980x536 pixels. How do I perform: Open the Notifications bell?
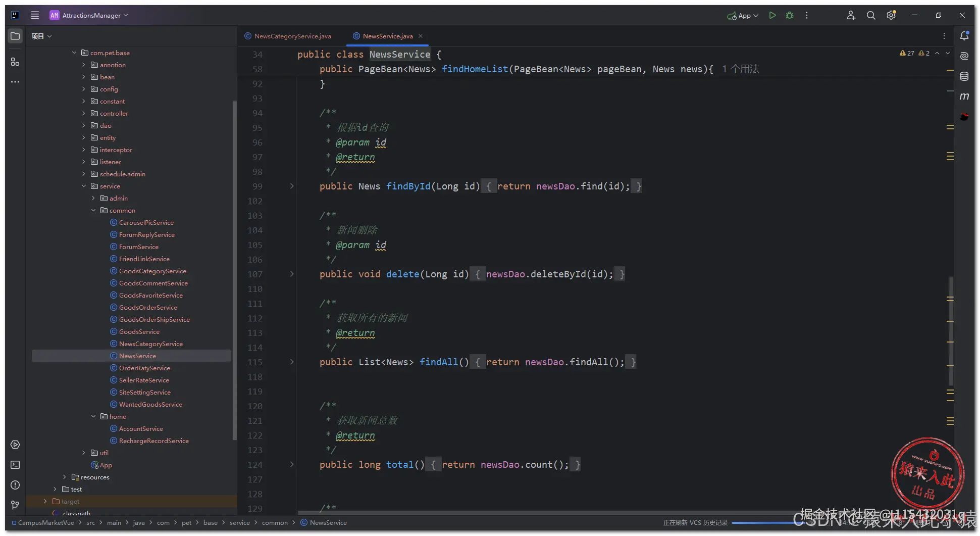tap(964, 36)
